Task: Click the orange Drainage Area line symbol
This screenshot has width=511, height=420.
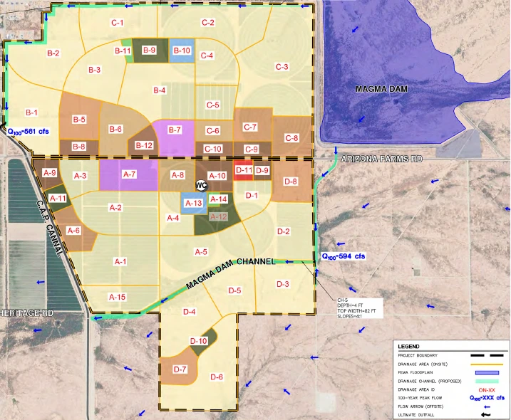Action: pyautogui.click(x=487, y=364)
